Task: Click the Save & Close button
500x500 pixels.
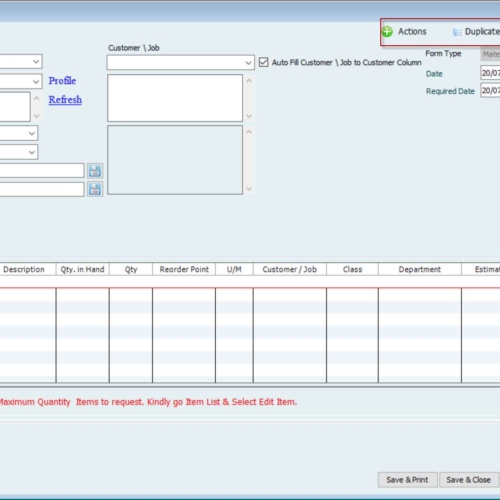Action: pos(468,480)
